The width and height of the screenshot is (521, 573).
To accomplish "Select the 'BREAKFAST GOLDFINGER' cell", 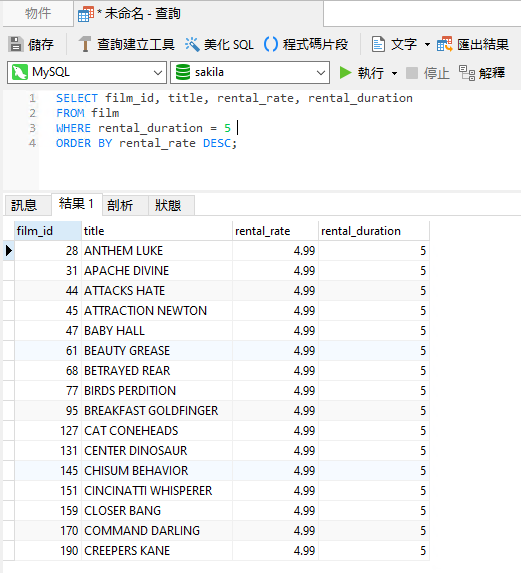I will point(157,411).
